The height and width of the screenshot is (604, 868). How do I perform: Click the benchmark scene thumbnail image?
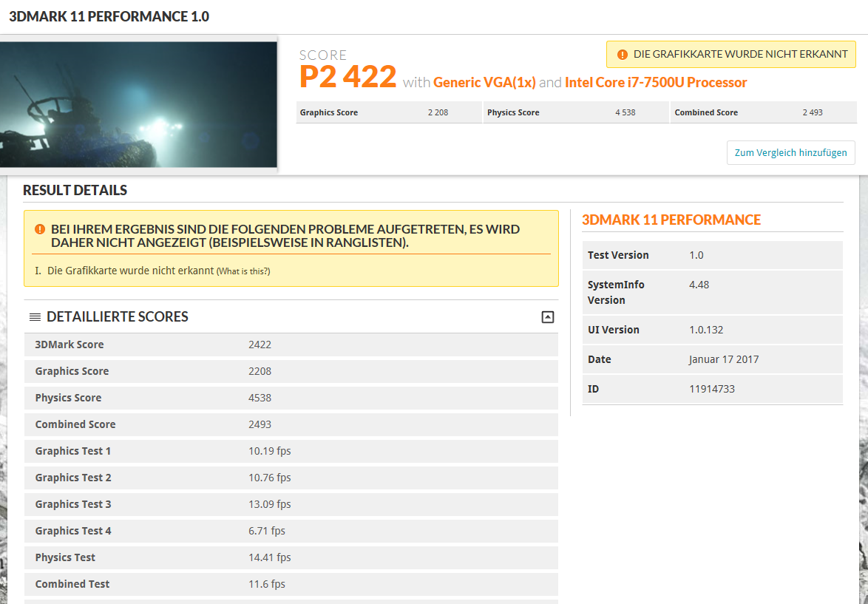138,104
